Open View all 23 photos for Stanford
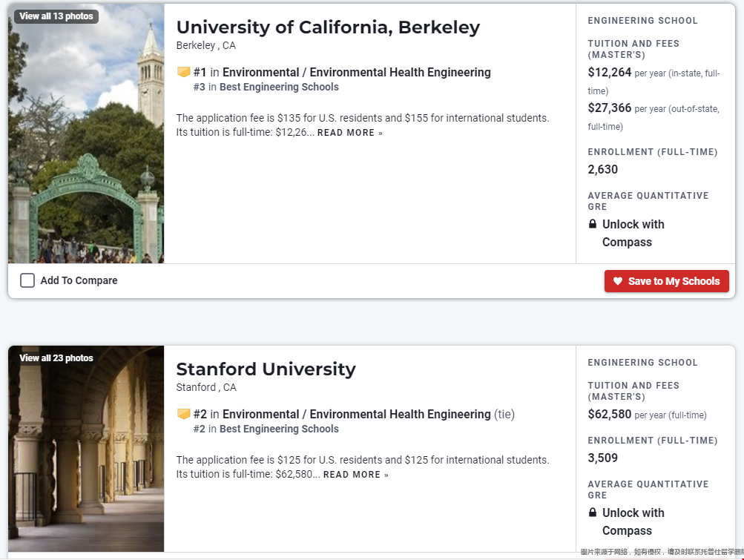744x560 pixels. point(56,358)
